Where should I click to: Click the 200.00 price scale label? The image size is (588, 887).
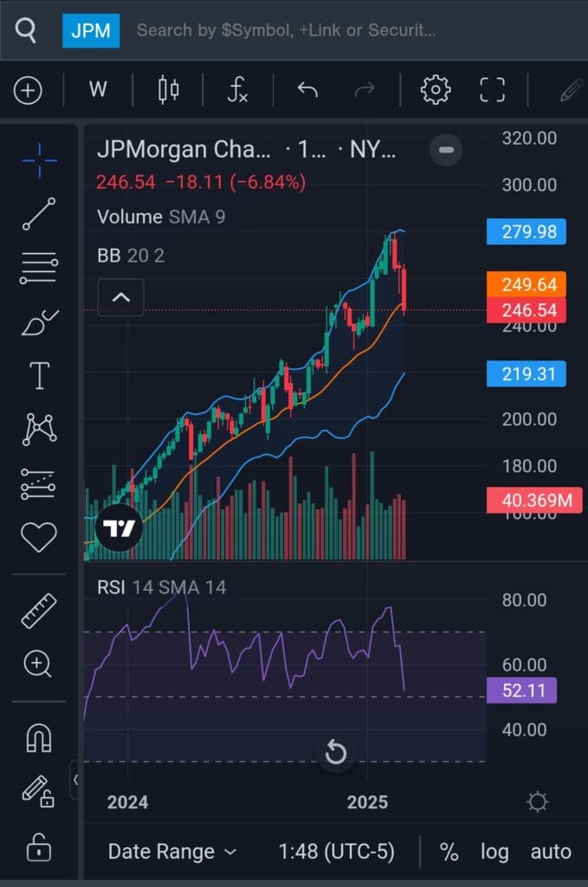[x=529, y=419]
